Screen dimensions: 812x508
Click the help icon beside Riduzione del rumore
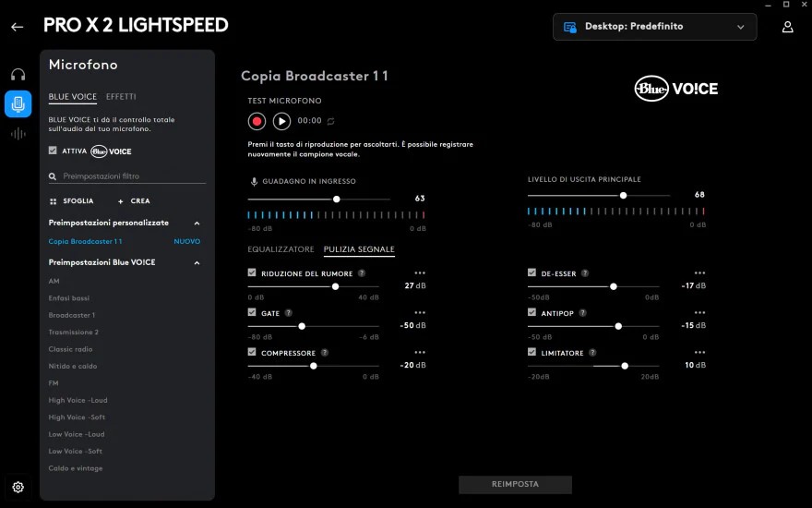(x=362, y=273)
